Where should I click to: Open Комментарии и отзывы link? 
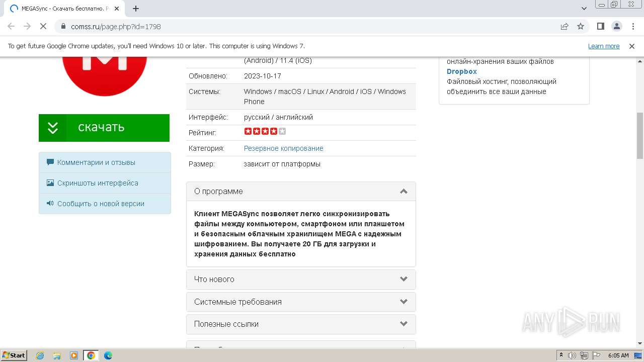[x=96, y=162]
